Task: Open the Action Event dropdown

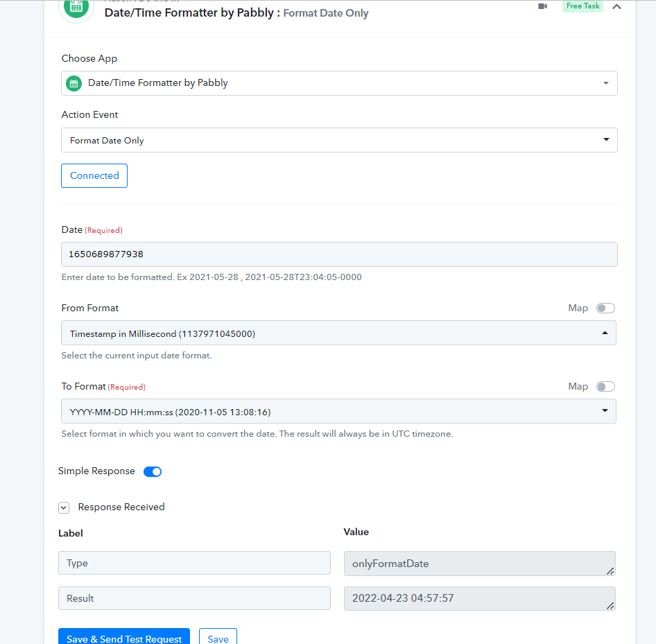Action: [339, 140]
